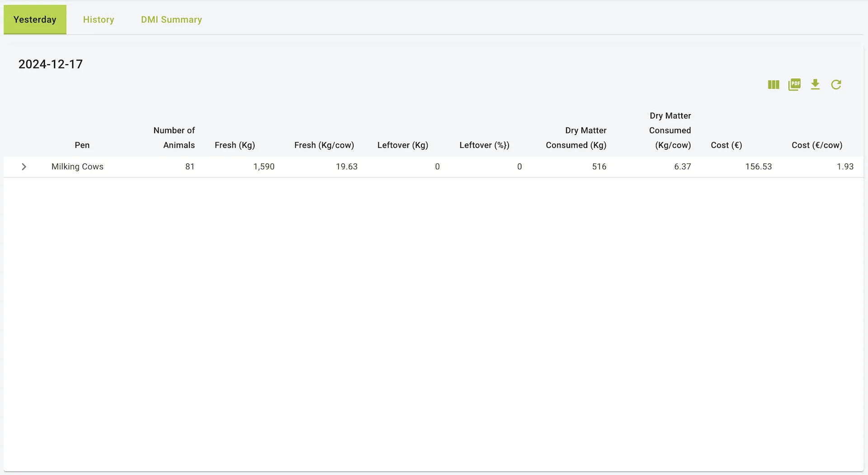Select the Yesterday tab
868x475 pixels.
point(35,19)
